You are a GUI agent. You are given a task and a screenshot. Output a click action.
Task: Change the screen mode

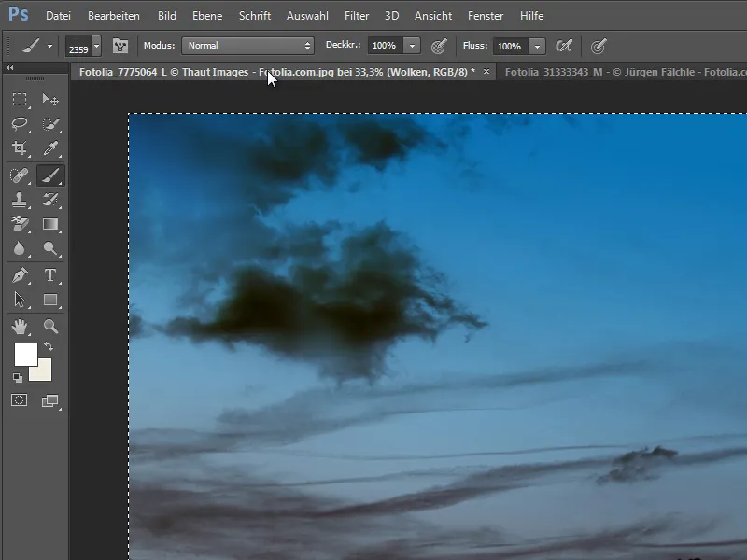pyautogui.click(x=50, y=401)
